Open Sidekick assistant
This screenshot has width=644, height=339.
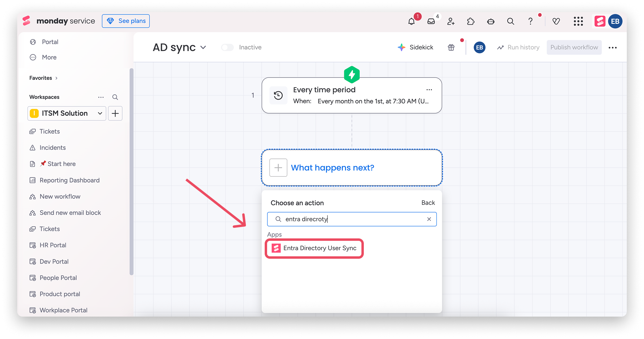[x=415, y=48]
